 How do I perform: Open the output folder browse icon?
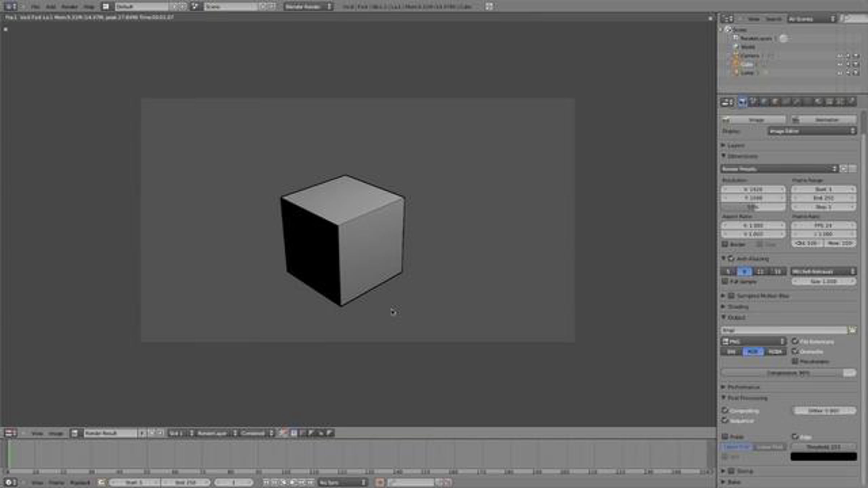click(x=852, y=330)
